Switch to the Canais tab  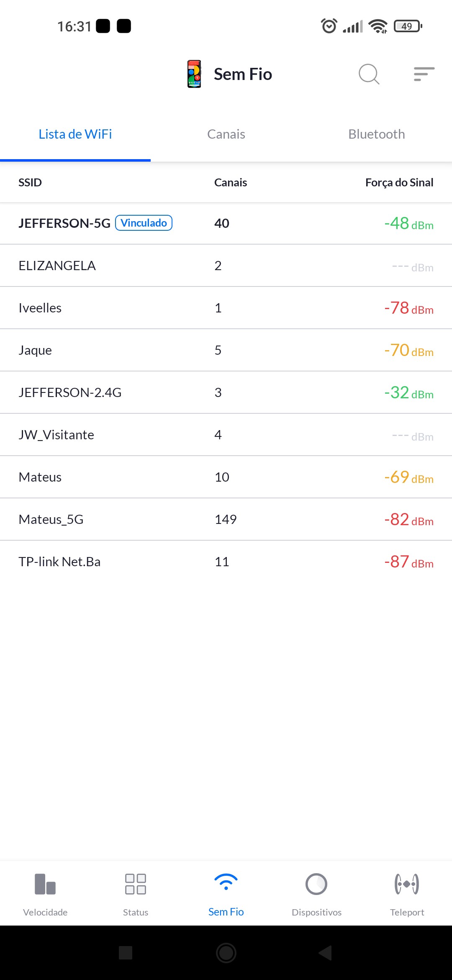pyautogui.click(x=226, y=134)
